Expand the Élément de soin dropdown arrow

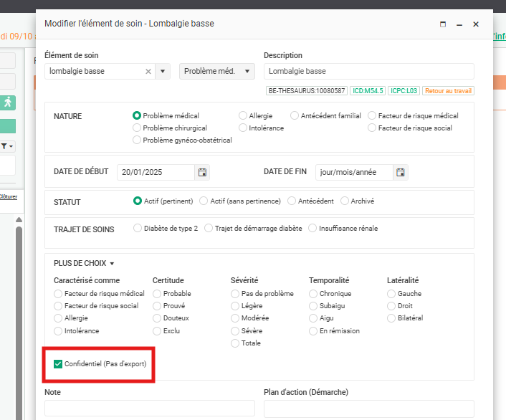coord(163,71)
